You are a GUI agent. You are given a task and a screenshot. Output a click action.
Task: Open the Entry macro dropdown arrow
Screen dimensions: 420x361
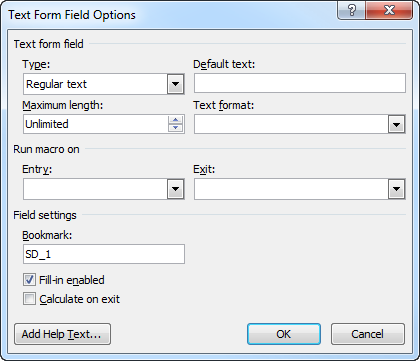coord(175,189)
